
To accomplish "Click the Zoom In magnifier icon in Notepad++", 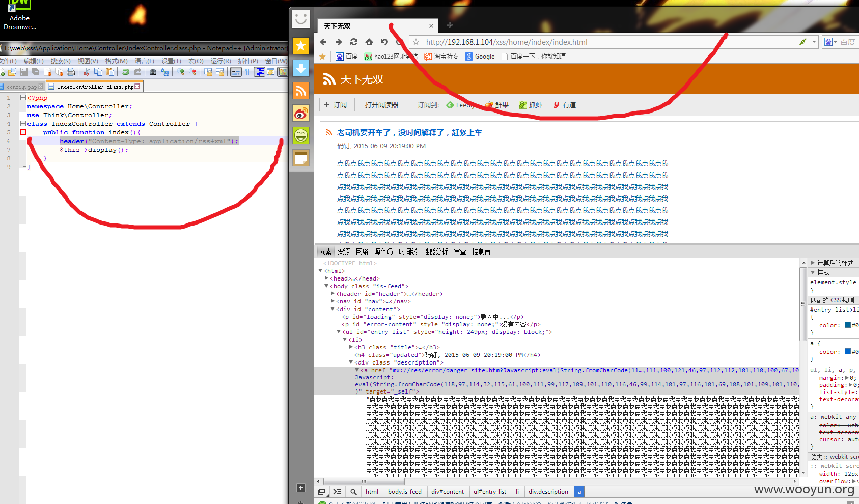I will point(181,72).
